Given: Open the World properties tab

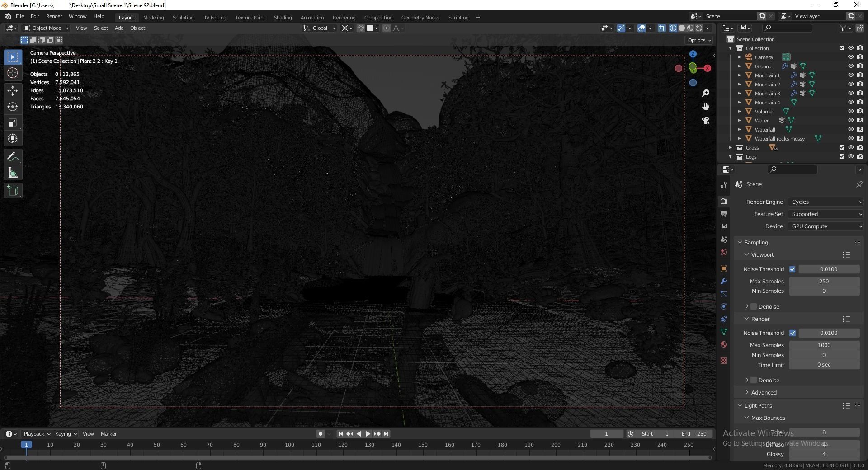Looking at the screenshot, I should pyautogui.click(x=724, y=252).
